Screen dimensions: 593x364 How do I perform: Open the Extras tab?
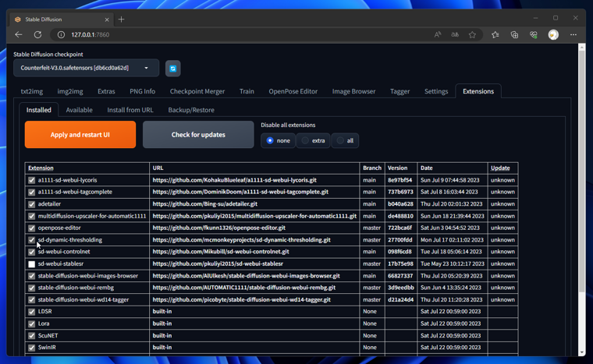(x=106, y=91)
